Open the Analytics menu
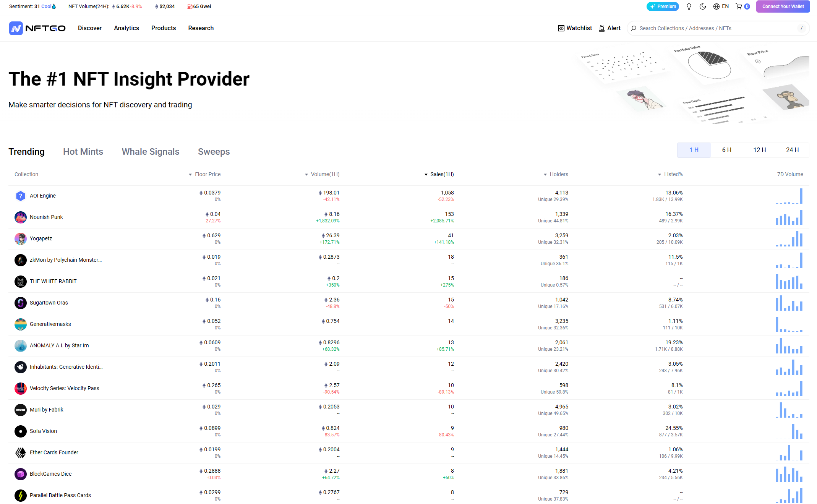Screen dimensions: 817x504 pyautogui.click(x=126, y=28)
